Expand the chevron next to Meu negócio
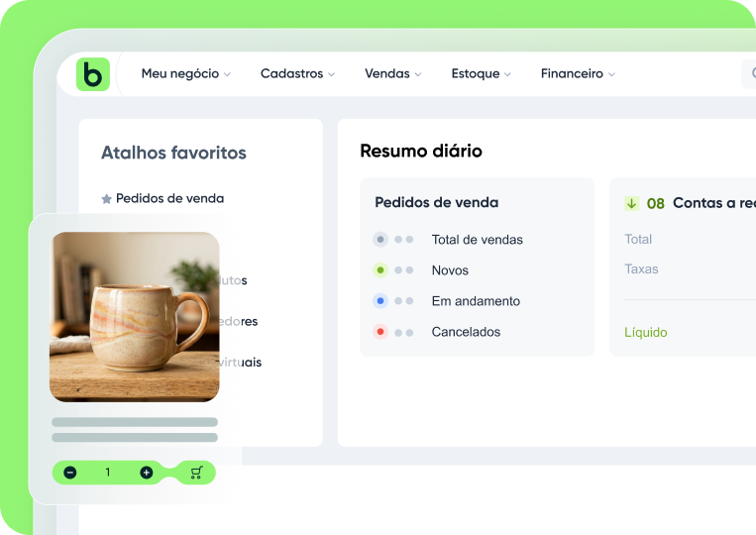756x535 pixels. (227, 74)
